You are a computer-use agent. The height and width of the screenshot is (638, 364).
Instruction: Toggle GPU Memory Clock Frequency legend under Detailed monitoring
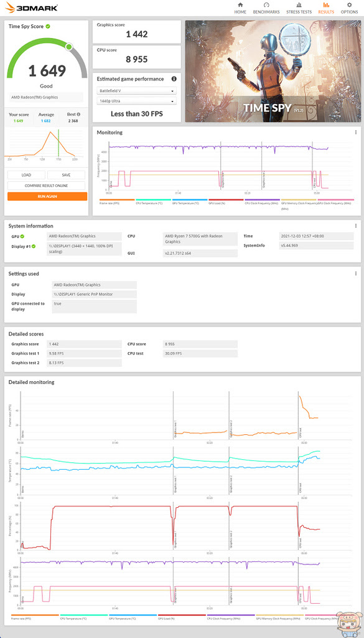pos(279,617)
